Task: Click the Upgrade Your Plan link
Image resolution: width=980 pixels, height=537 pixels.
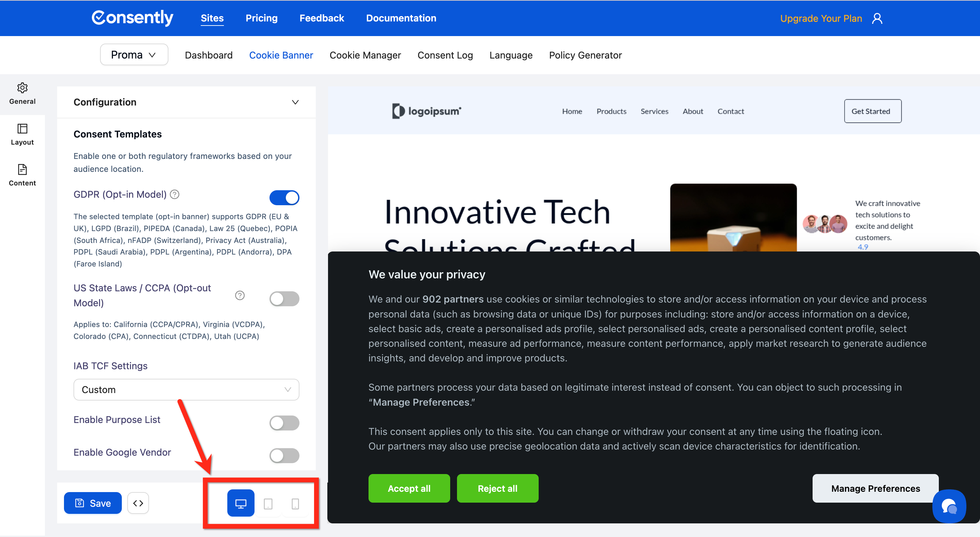Action: click(x=821, y=18)
